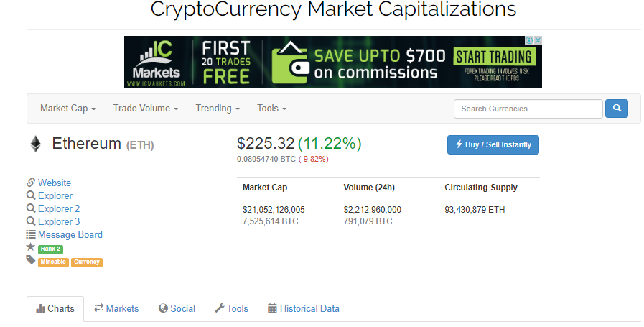This screenshot has height=327, width=644.
Task: Click the star icon next to Rank 2
Action: pyautogui.click(x=30, y=247)
